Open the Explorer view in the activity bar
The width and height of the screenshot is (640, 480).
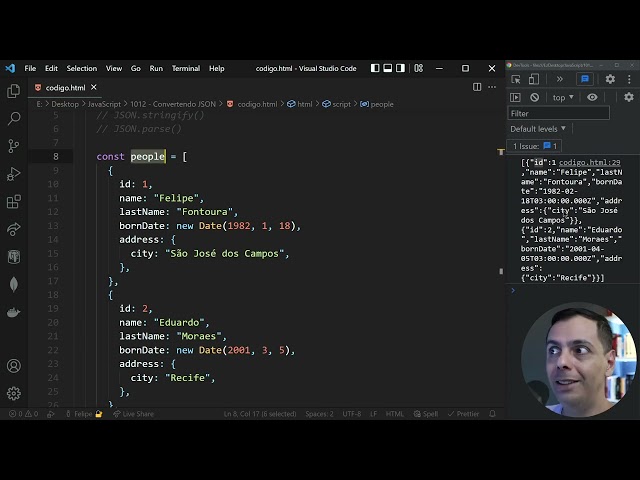click(13, 91)
